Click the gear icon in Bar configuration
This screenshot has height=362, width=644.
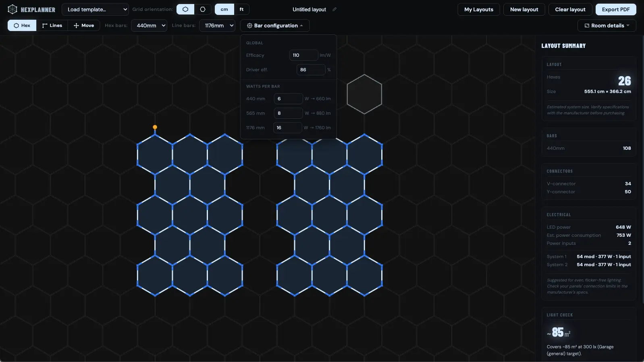click(x=249, y=25)
